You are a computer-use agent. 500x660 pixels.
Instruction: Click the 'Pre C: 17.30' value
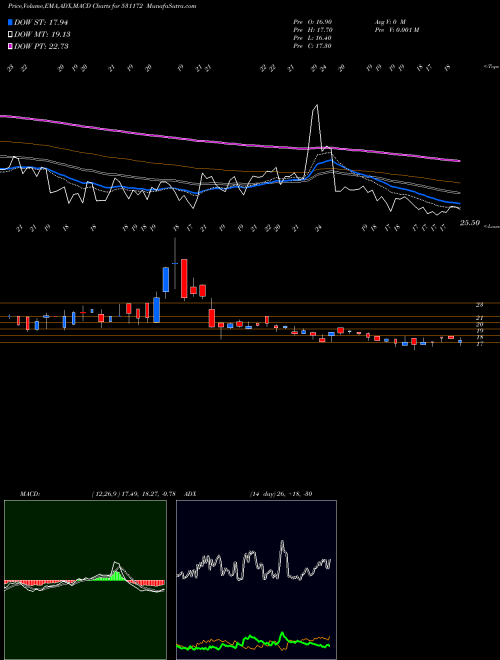click(x=313, y=46)
